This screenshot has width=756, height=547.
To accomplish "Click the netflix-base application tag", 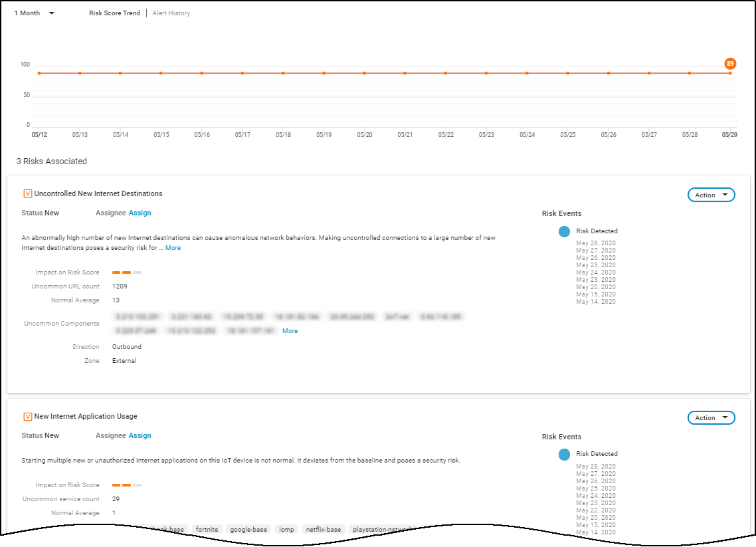I will (324, 530).
